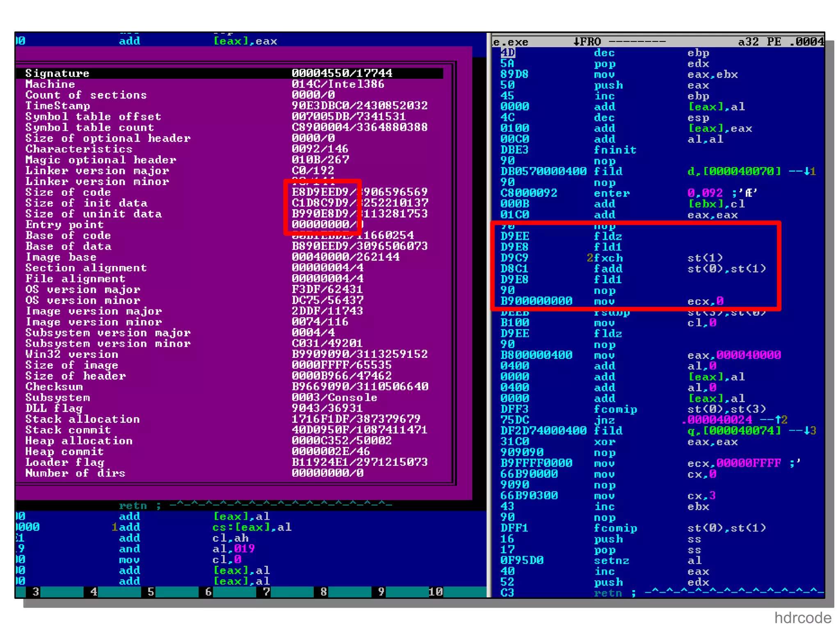Image resolution: width=840 pixels, height=630 pixels.
Task: Select Linker version major row
Action: (x=230, y=170)
